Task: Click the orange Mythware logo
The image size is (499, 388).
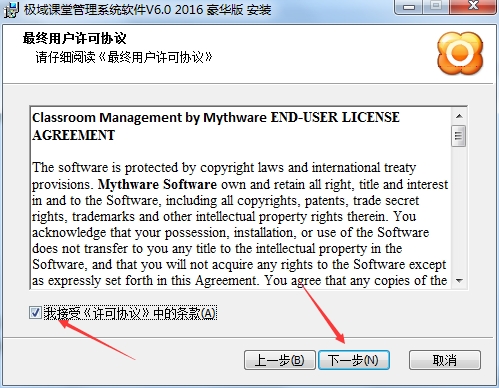Action: click(x=460, y=53)
